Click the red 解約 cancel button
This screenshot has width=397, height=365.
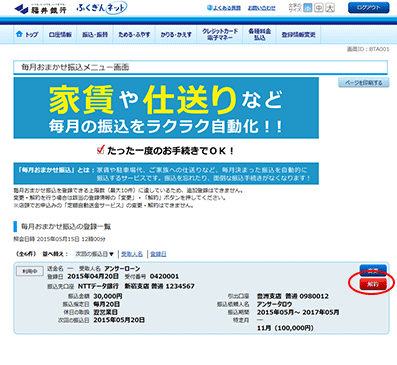click(x=373, y=284)
